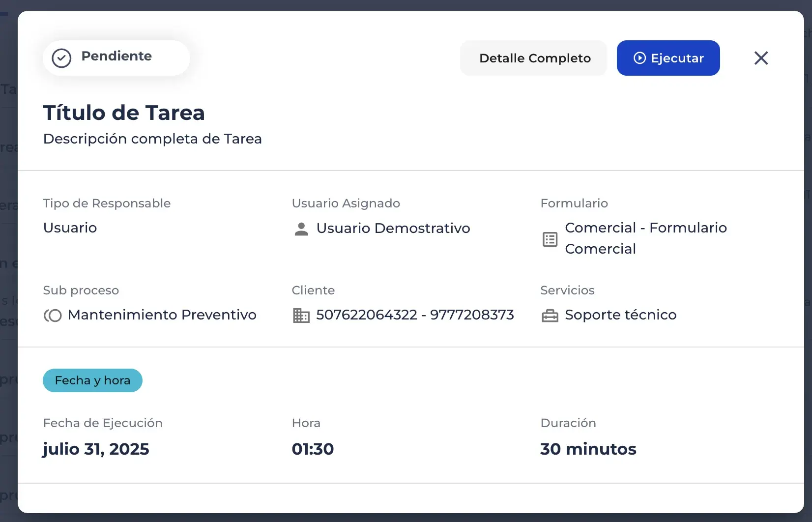Click the Formulario label
The image size is (812, 522).
(x=574, y=203)
